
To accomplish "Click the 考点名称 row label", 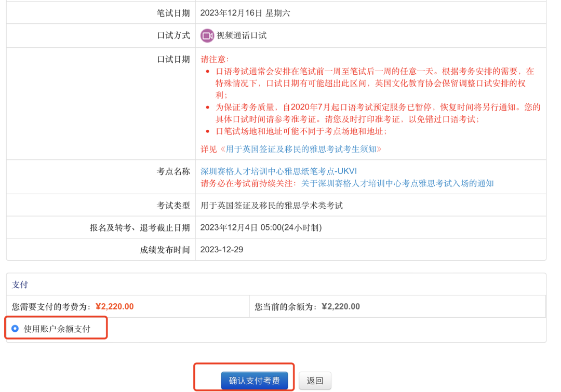I will pos(173,171).
